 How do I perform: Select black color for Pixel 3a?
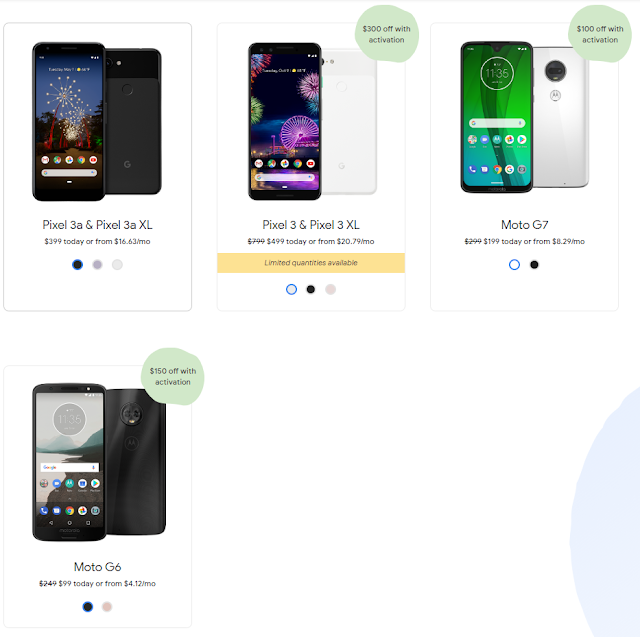point(78,265)
